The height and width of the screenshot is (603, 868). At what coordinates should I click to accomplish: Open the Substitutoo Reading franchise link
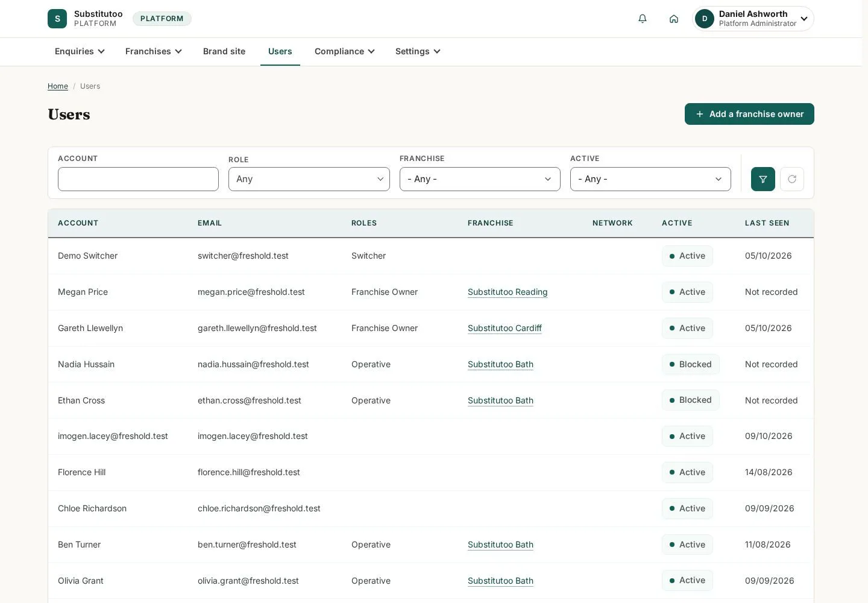point(508,292)
